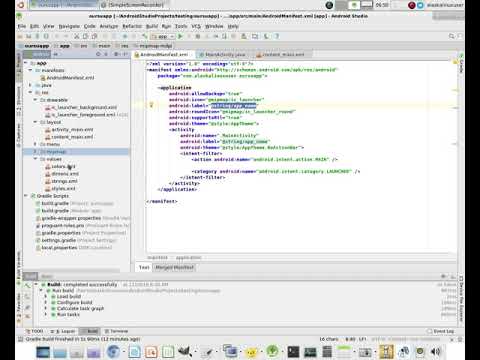Expand the java folder
The width and height of the screenshot is (480, 360).
click(30, 85)
